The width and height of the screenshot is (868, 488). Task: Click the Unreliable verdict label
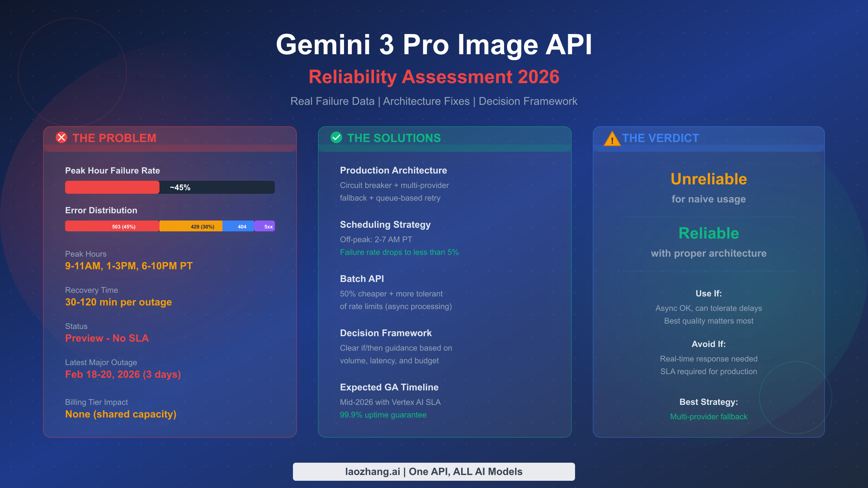709,179
